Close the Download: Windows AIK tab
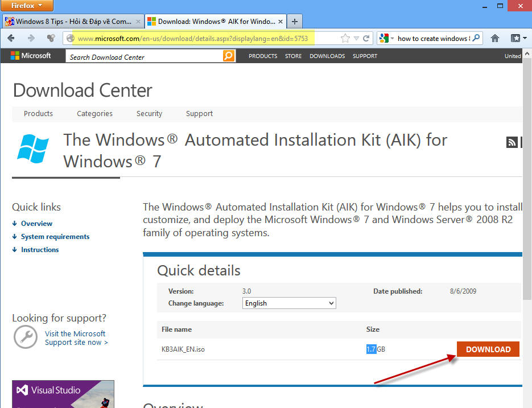532x408 pixels. tap(281, 22)
